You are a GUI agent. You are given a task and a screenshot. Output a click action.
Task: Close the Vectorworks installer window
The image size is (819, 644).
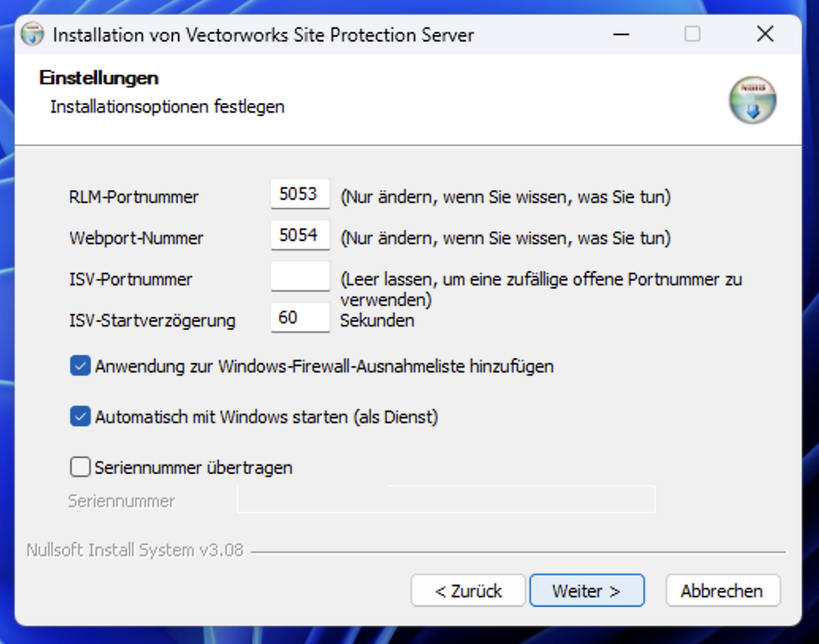[764, 34]
